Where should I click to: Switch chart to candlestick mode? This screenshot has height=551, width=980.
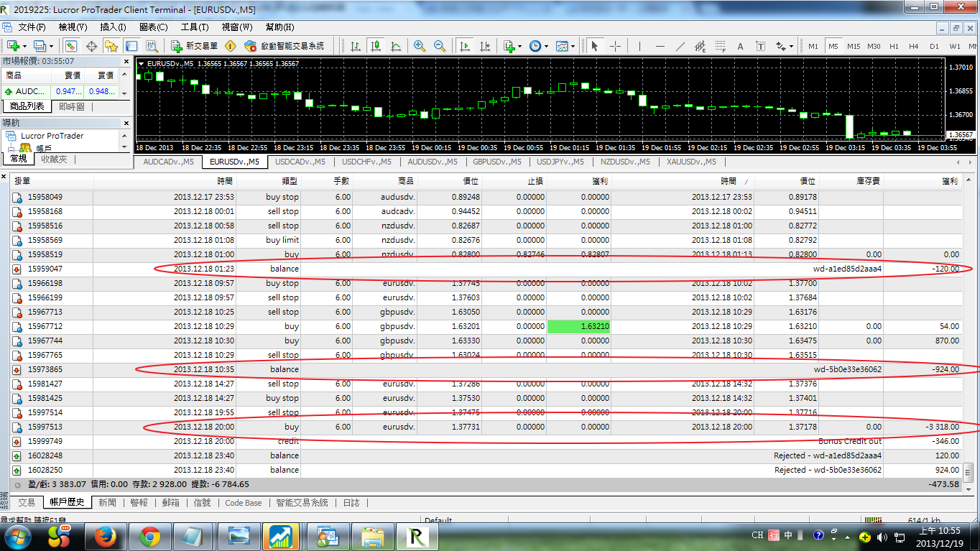(x=375, y=46)
